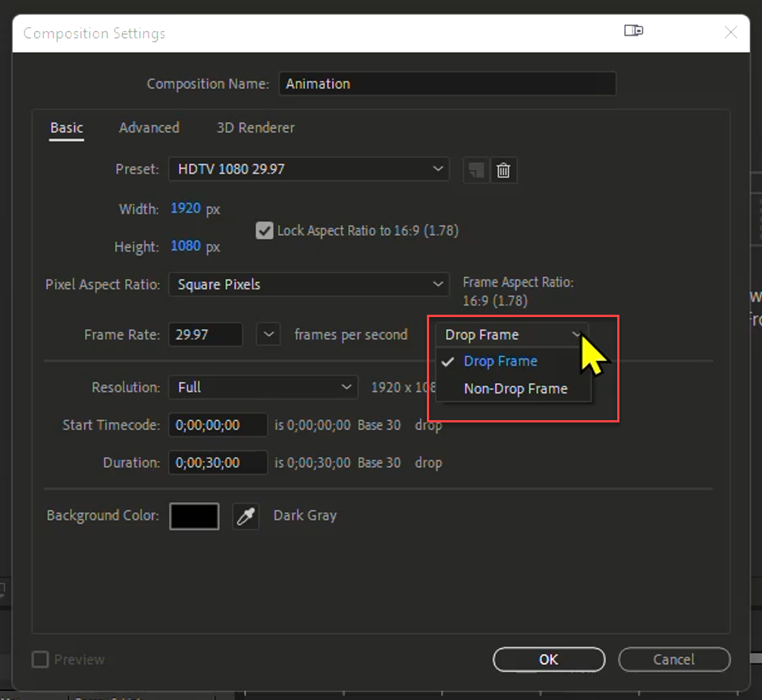
Task: Enable the Preview checkbox
Action: click(x=40, y=660)
